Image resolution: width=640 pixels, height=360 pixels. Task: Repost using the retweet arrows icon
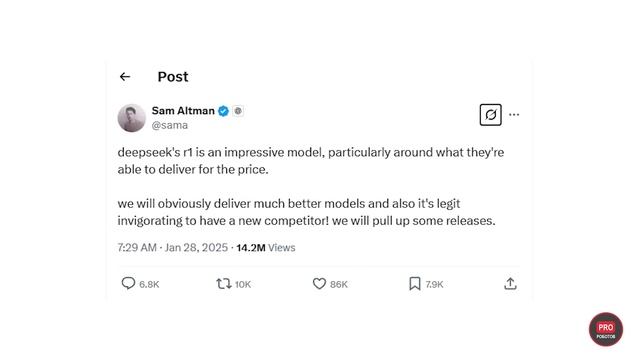click(x=224, y=284)
